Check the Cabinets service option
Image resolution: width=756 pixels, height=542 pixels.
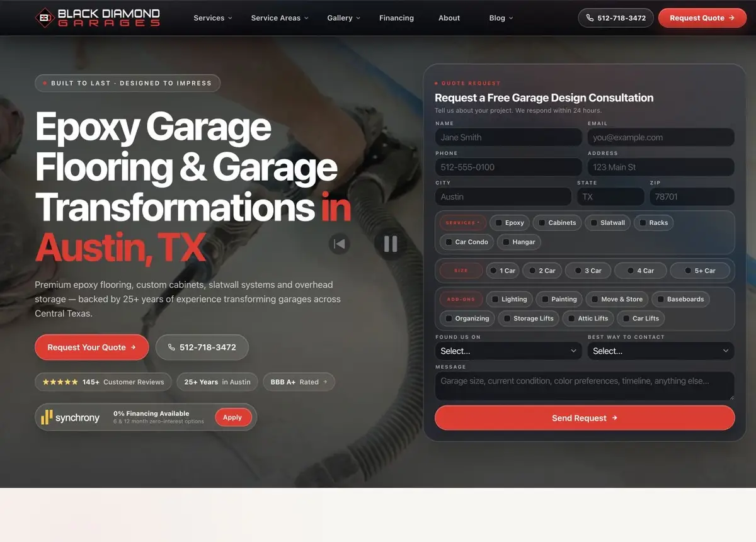point(542,223)
